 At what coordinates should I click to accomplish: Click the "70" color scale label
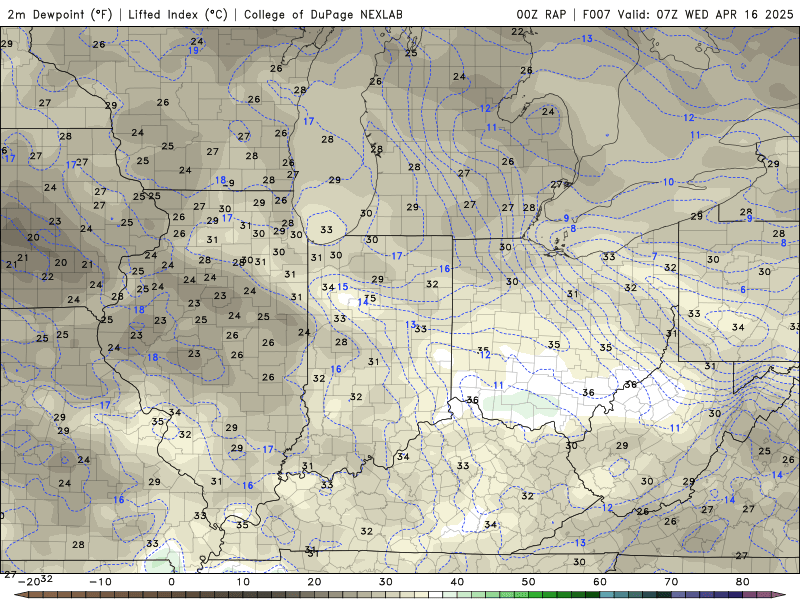[x=671, y=582]
